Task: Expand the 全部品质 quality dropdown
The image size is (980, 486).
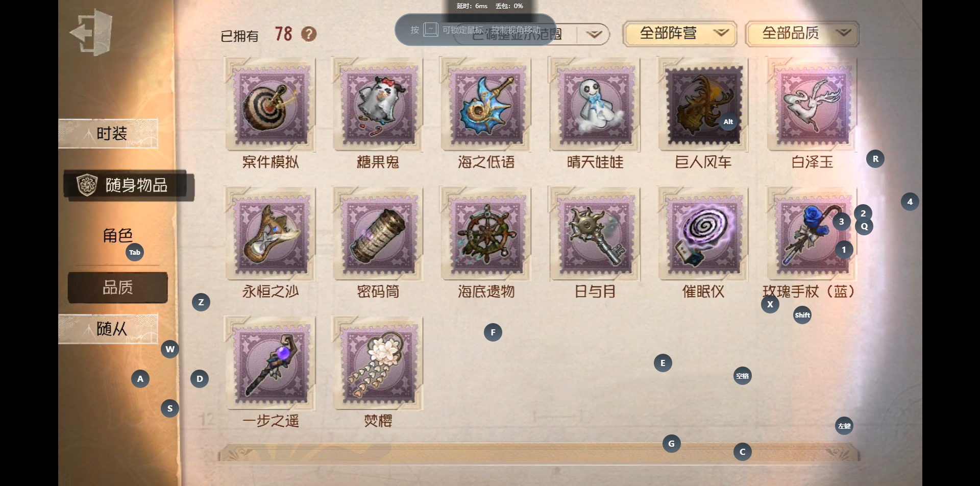Action: [x=802, y=34]
